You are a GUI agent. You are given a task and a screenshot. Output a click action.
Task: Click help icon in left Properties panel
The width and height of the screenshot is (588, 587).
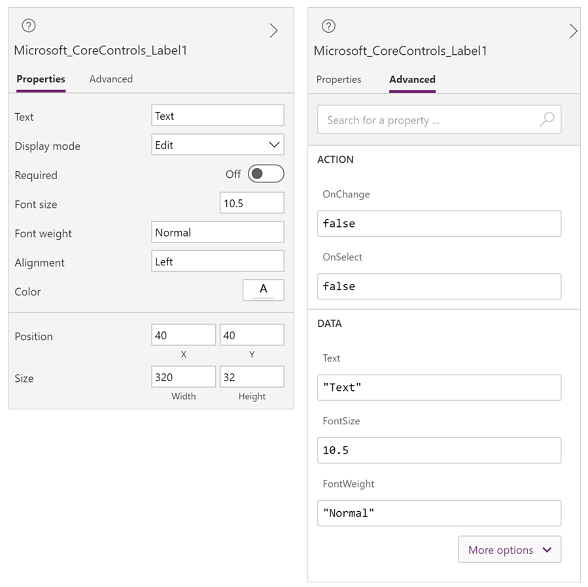[29, 26]
